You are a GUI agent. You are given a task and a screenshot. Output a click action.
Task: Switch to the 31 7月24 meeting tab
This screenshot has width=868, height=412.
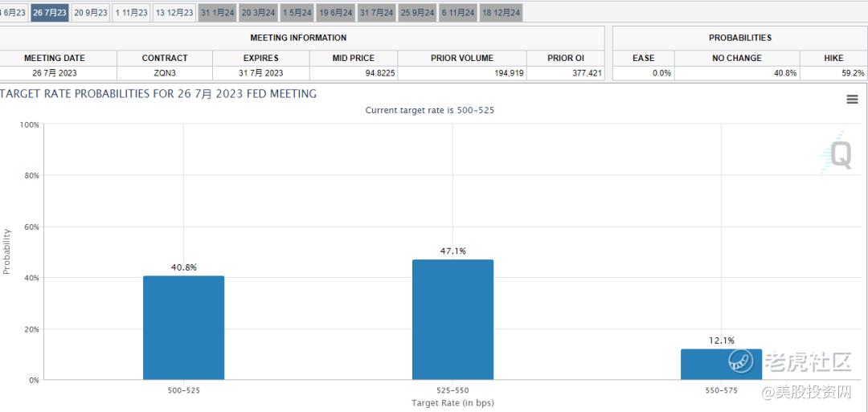point(376,13)
